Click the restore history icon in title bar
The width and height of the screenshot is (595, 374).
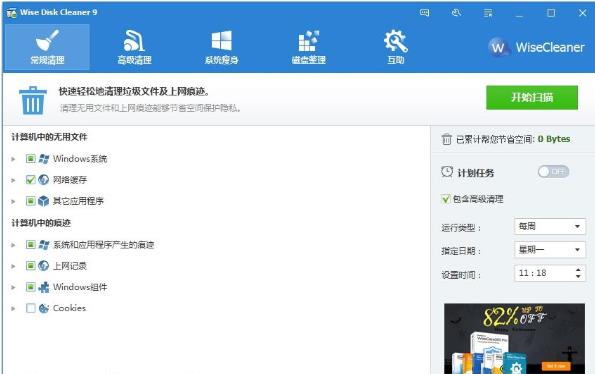(456, 13)
